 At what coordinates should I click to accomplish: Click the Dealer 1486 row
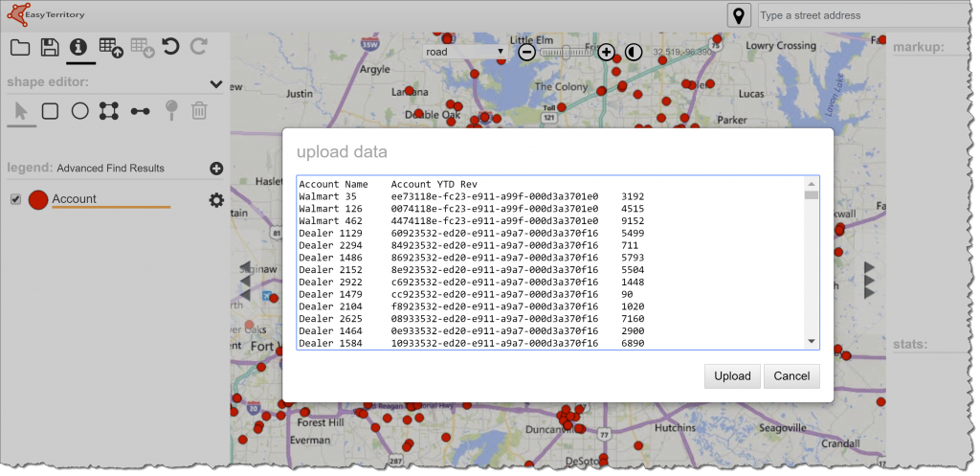(471, 258)
